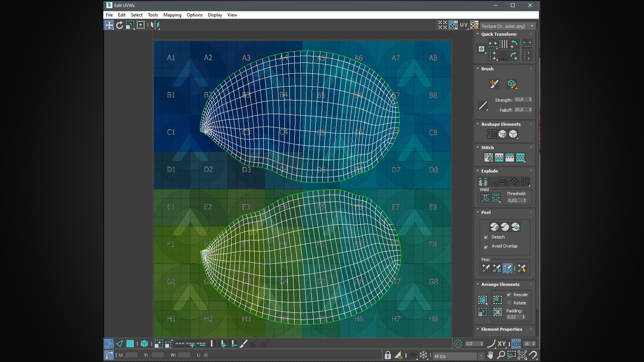Open the All IDs material dropdown
The height and width of the screenshot is (362, 644).
(458, 356)
